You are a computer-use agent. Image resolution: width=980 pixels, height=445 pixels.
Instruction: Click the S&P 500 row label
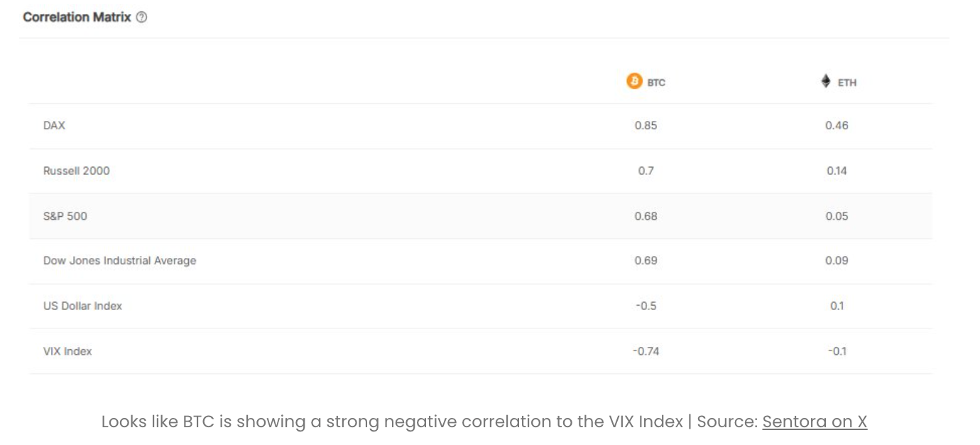point(65,215)
